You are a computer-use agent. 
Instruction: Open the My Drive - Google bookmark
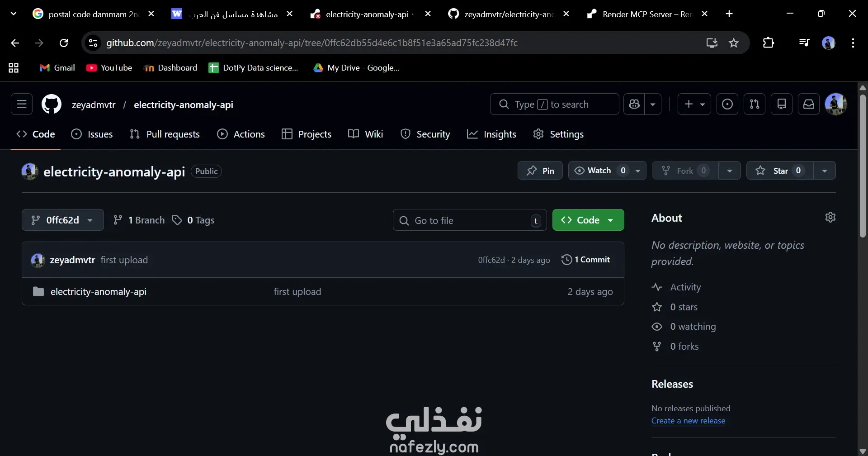pyautogui.click(x=357, y=68)
